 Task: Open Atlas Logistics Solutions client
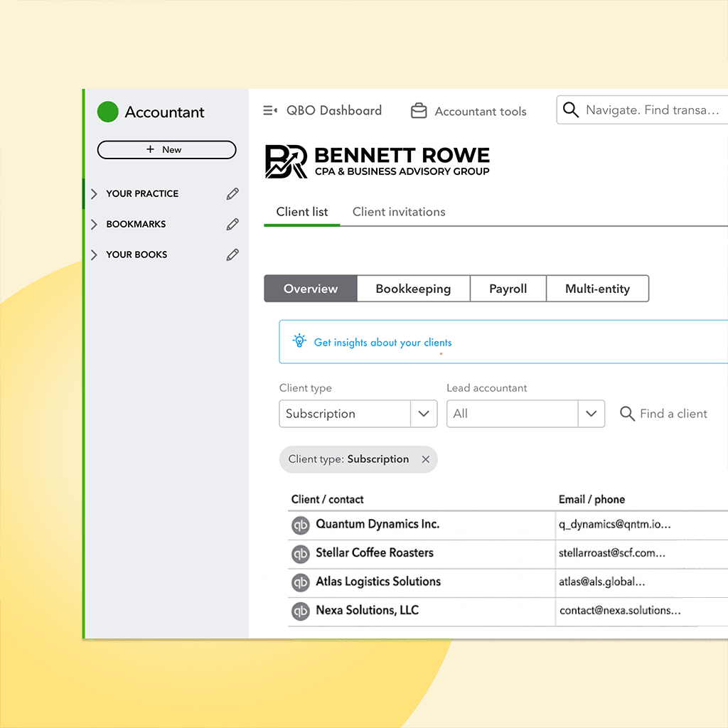(x=378, y=582)
